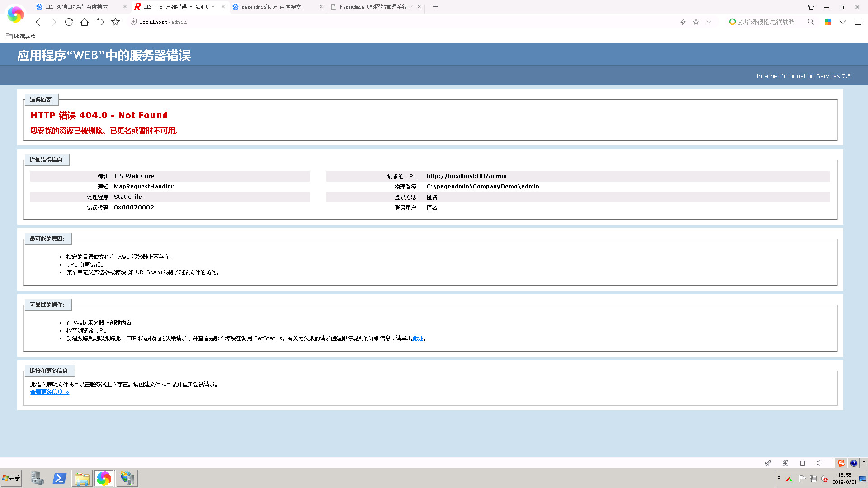The width and height of the screenshot is (868, 488).
Task: Open file explorer folder in taskbar
Action: (x=82, y=478)
